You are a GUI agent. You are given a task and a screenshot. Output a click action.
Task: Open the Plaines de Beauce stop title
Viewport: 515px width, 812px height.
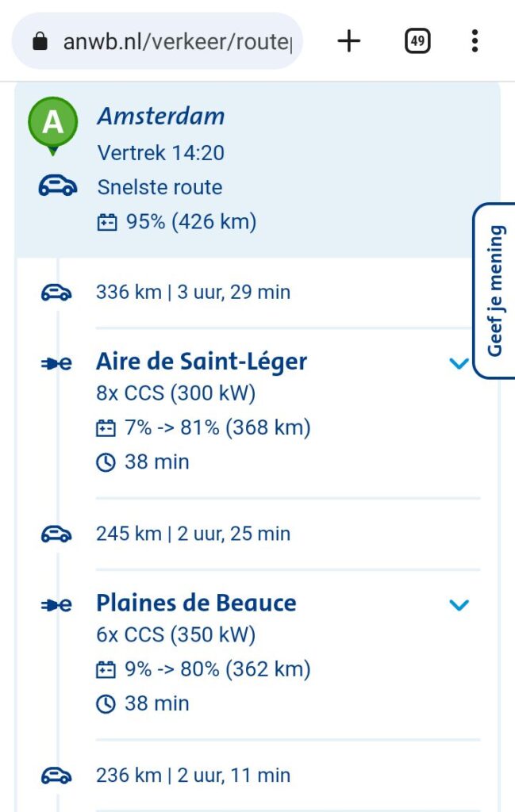click(x=196, y=603)
